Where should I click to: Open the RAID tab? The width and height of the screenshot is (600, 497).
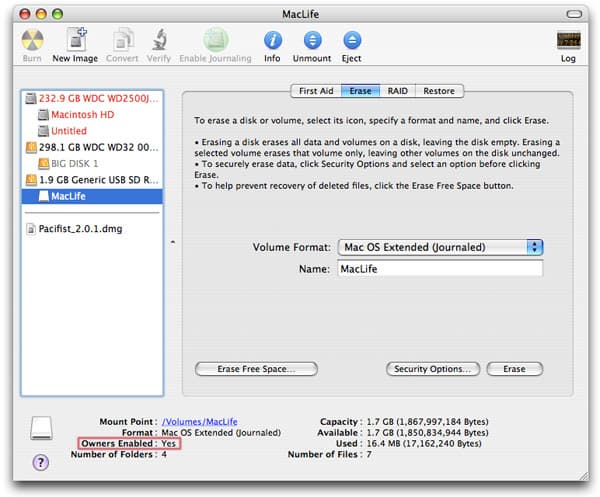[398, 91]
